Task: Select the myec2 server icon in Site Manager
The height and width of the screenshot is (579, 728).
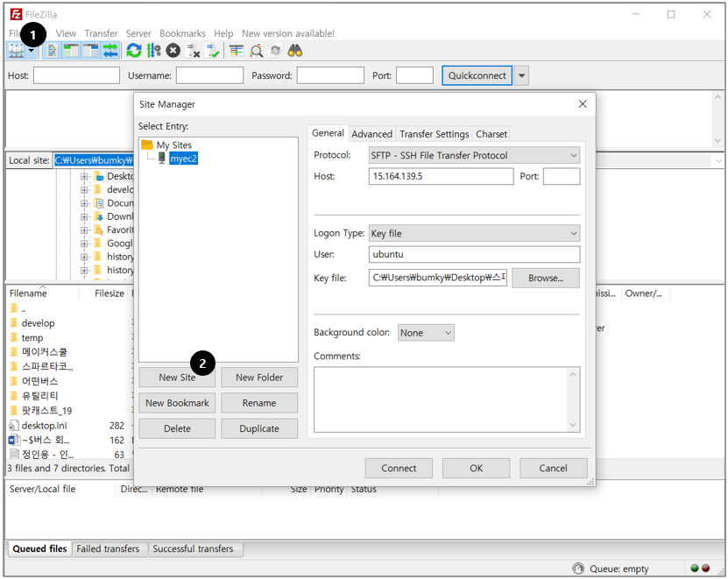Action: tap(161, 159)
